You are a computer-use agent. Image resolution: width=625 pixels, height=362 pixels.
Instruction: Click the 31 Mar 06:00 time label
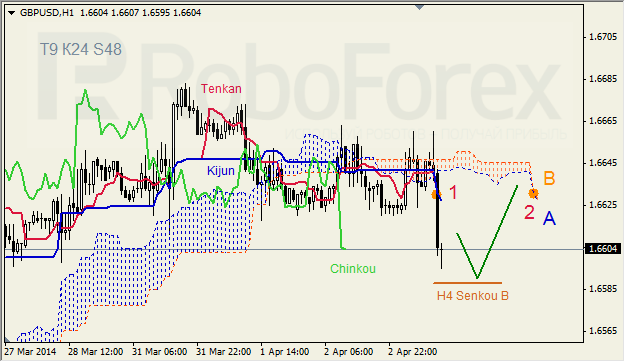point(159,352)
